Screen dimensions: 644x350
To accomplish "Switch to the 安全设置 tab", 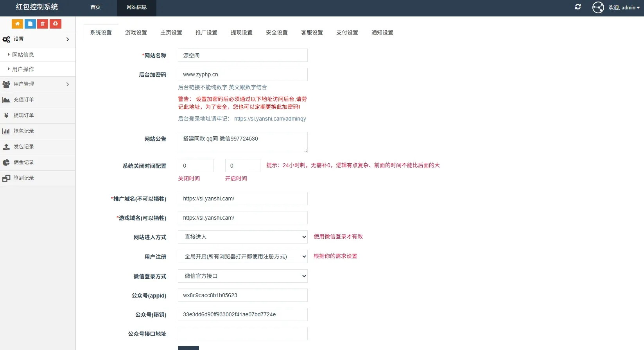I will (x=277, y=32).
